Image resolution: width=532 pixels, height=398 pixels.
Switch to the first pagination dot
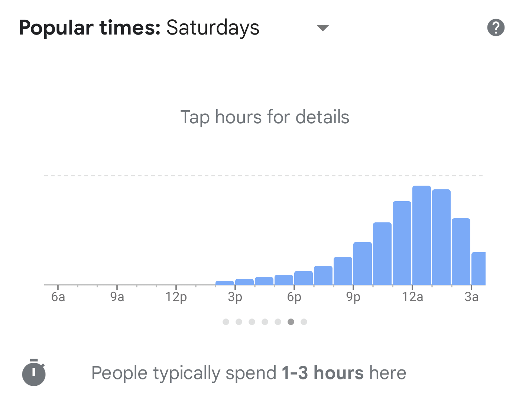click(226, 322)
